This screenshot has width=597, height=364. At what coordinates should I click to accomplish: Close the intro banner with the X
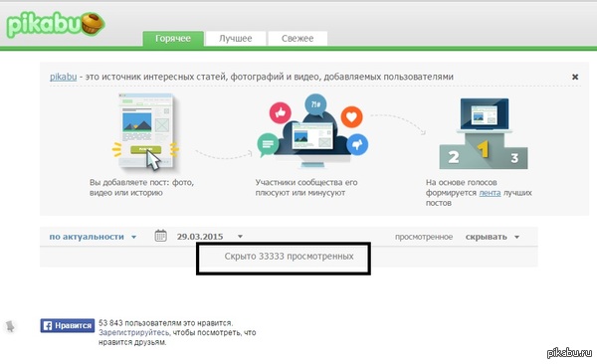[x=575, y=77]
